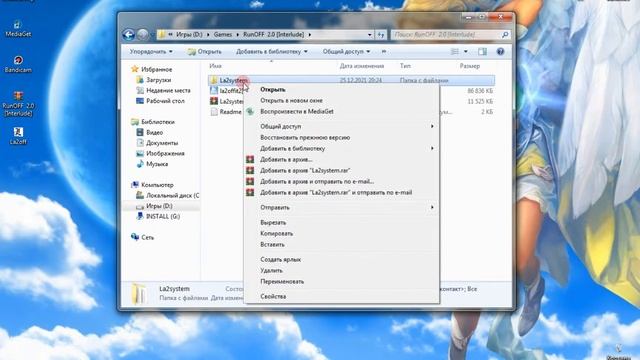This screenshot has width=640, height=360.
Task: Click the search magnifier icon
Action: pyautogui.click(x=505, y=35)
